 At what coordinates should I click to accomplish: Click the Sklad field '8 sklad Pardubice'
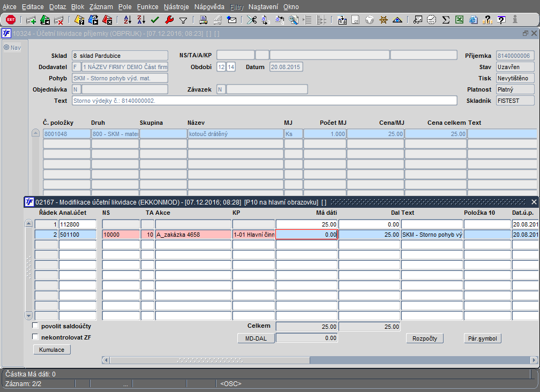pyautogui.click(x=120, y=56)
